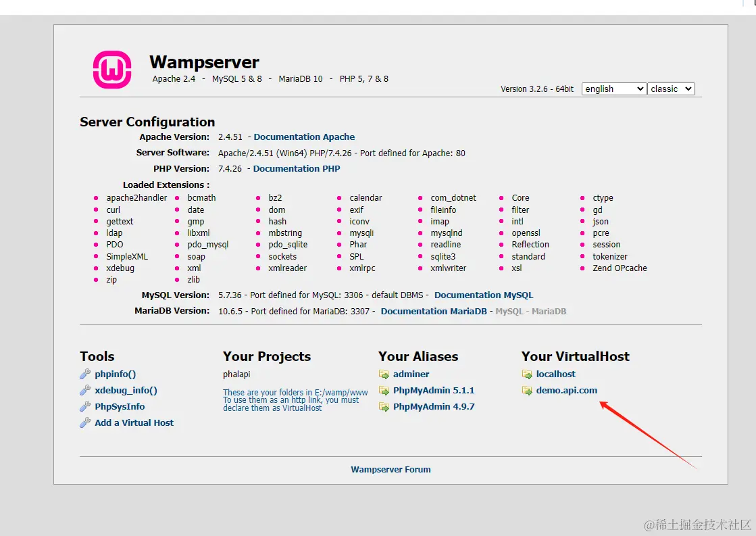The width and height of the screenshot is (756, 536).
Task: Open the classic theme dropdown
Action: (671, 89)
